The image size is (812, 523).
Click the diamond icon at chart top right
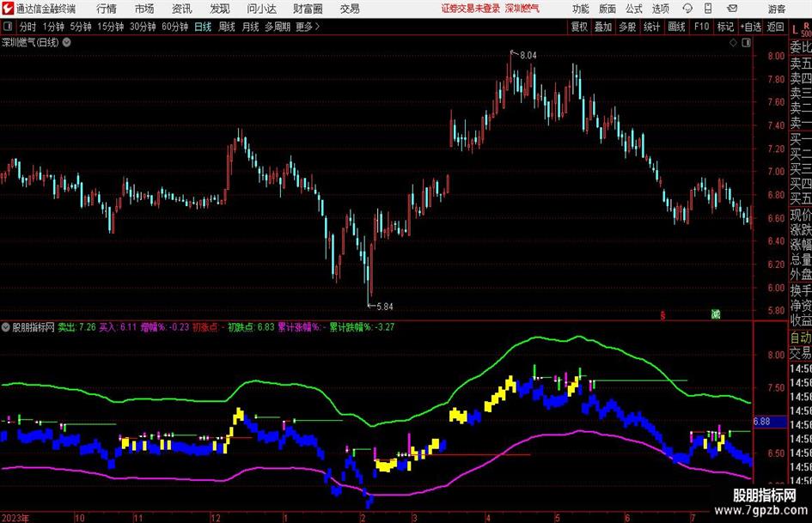(733, 42)
